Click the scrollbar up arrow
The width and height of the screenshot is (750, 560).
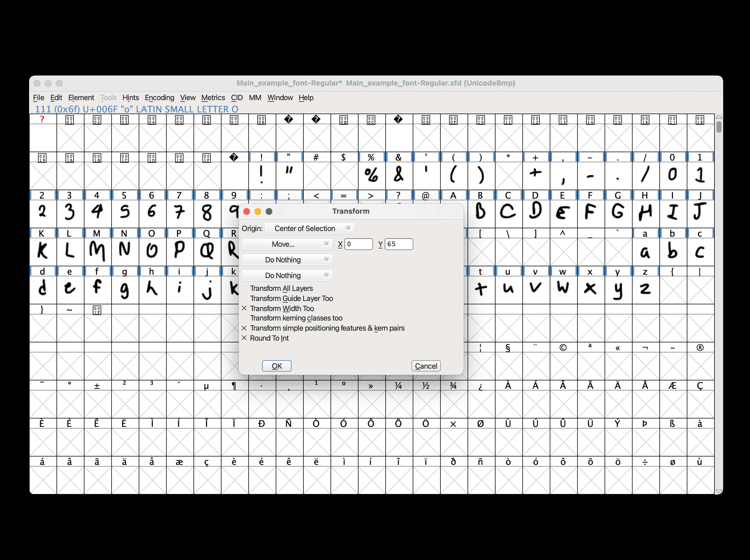tap(719, 117)
